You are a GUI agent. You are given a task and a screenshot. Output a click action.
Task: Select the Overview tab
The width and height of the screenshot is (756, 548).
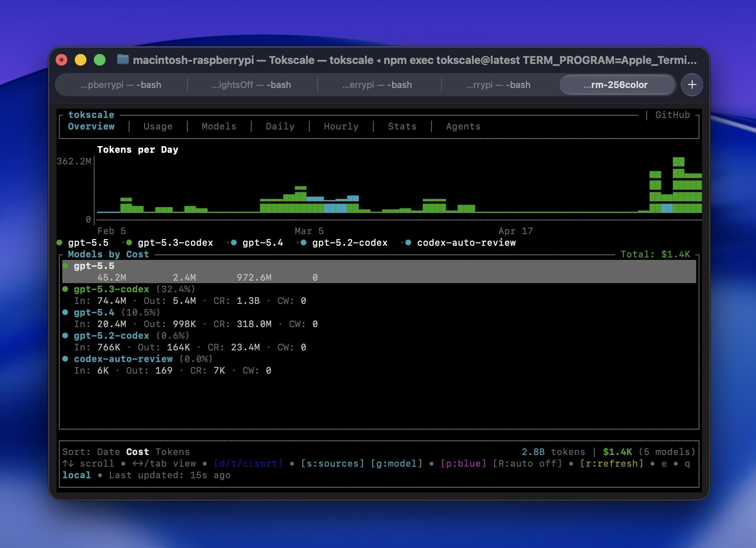[91, 126]
